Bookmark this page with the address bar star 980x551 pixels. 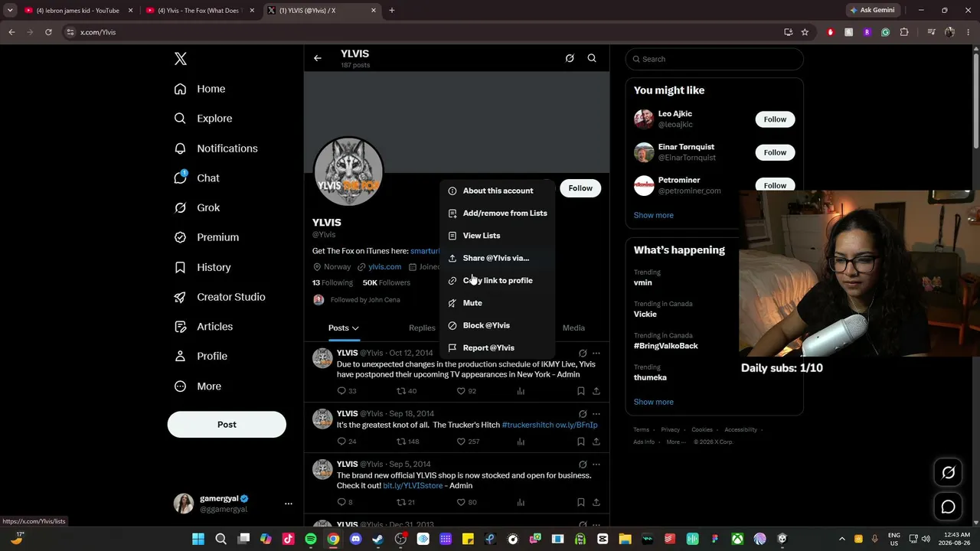[x=805, y=32]
